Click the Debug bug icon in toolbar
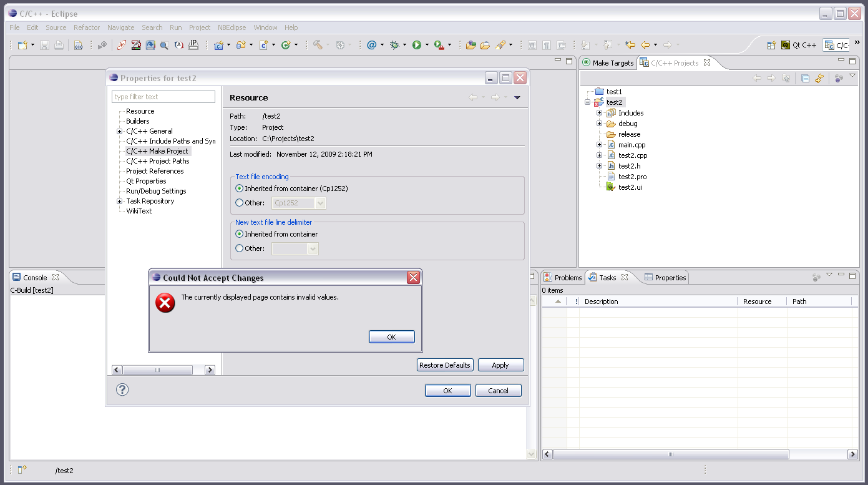This screenshot has width=868, height=485. [x=394, y=45]
